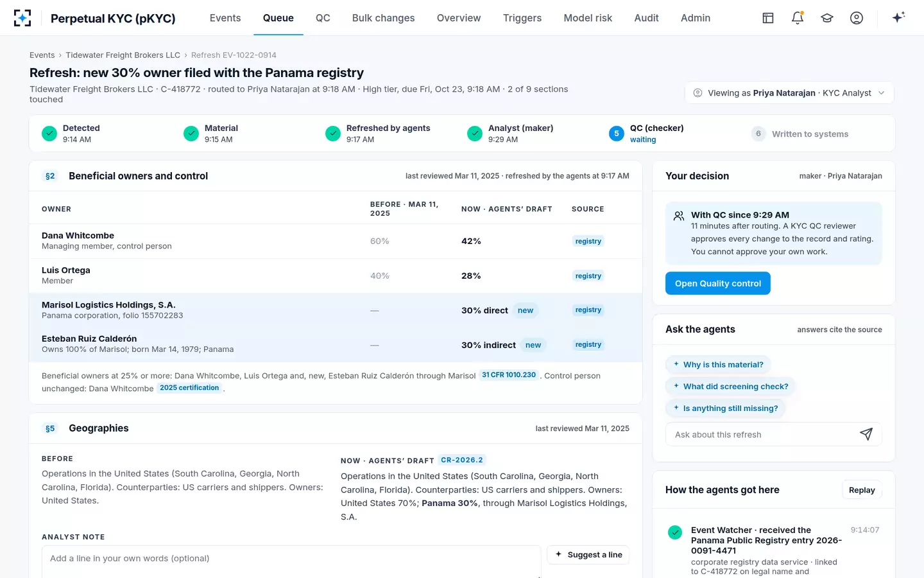This screenshot has height=578, width=924.
Task: Select the Queue tab
Action: pyautogui.click(x=278, y=18)
